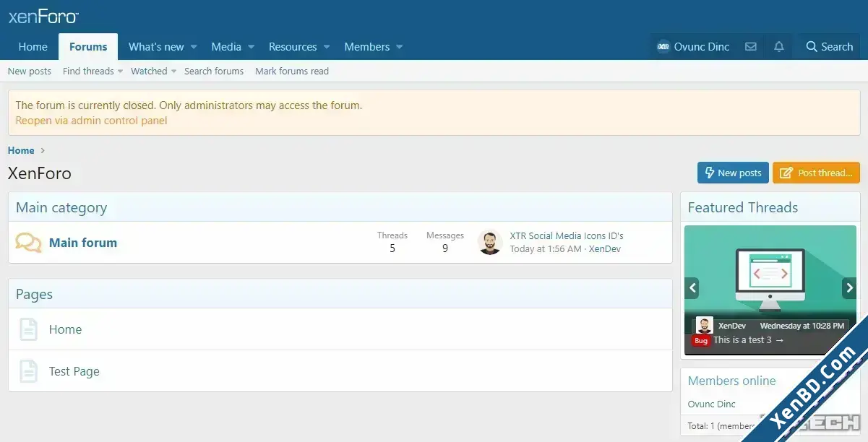868x442 pixels.
Task: Open the Main category heading
Action: pos(61,207)
